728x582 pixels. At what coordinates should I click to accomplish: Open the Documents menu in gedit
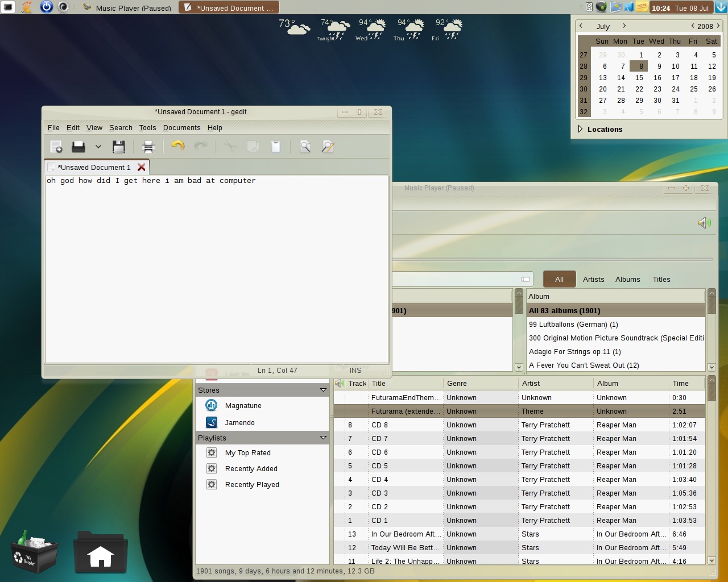pos(181,128)
